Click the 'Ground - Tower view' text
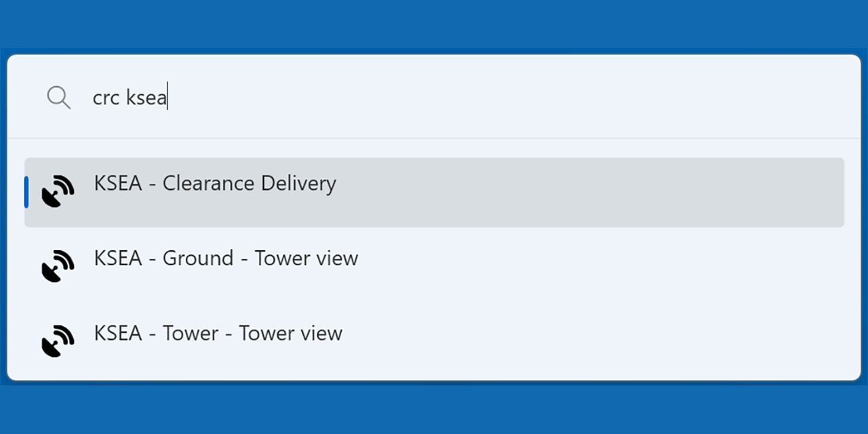Viewport: 868px width, 434px height. pyautogui.click(x=260, y=258)
